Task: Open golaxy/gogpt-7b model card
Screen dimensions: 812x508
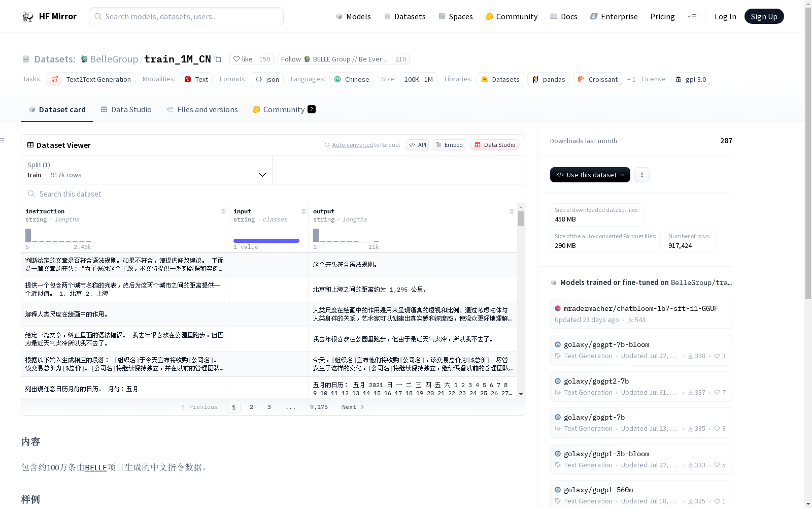Action: click(x=641, y=423)
